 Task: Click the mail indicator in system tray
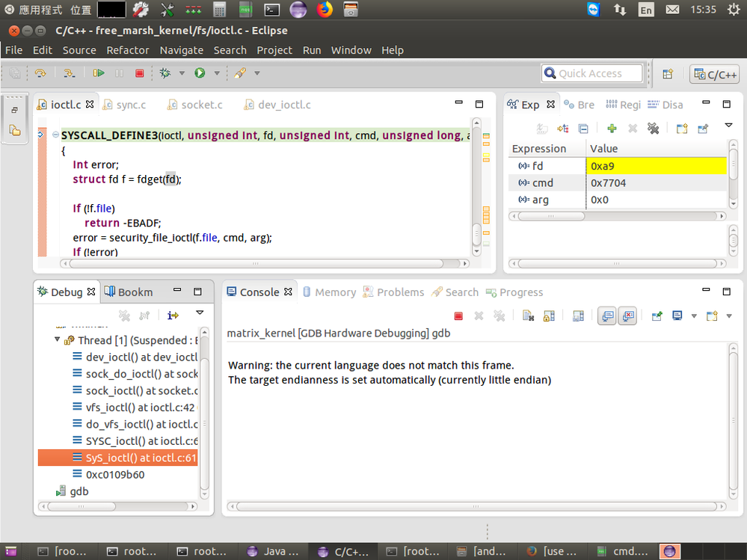[672, 10]
